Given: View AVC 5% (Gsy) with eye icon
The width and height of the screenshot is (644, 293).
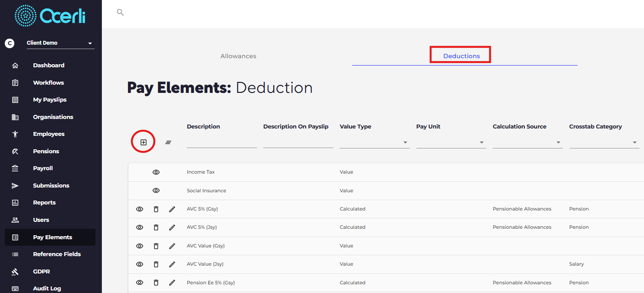Looking at the screenshot, I should pyautogui.click(x=140, y=209).
